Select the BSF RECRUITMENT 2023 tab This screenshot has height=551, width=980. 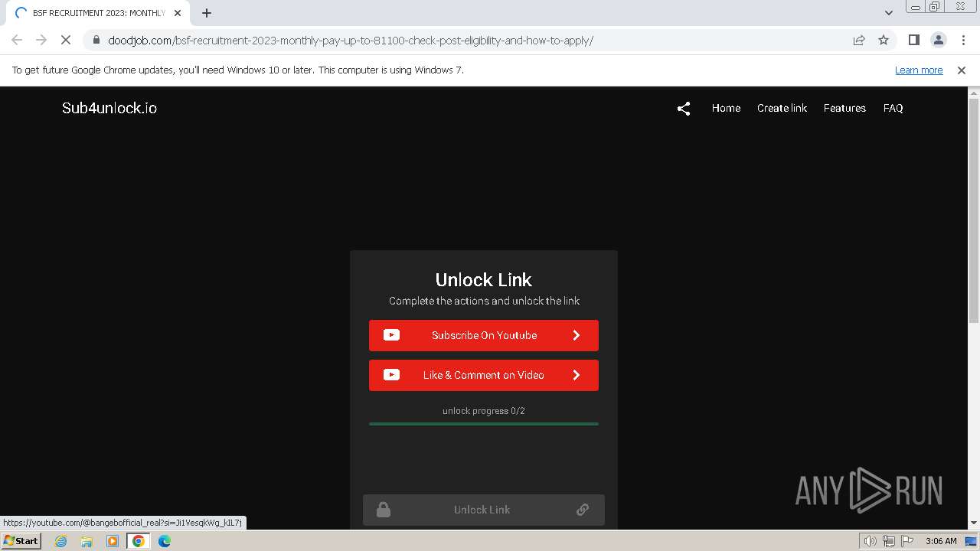pos(96,13)
